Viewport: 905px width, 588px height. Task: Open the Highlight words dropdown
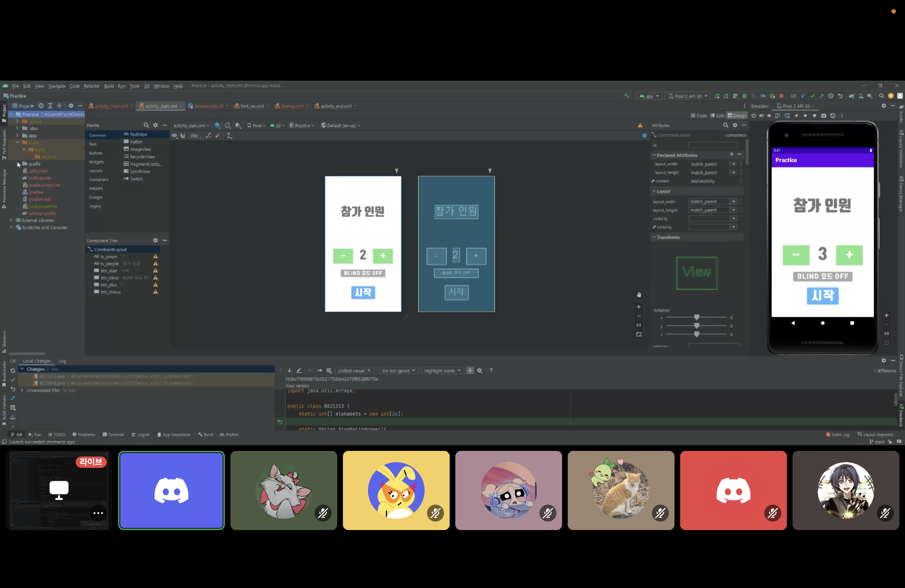[x=443, y=371]
